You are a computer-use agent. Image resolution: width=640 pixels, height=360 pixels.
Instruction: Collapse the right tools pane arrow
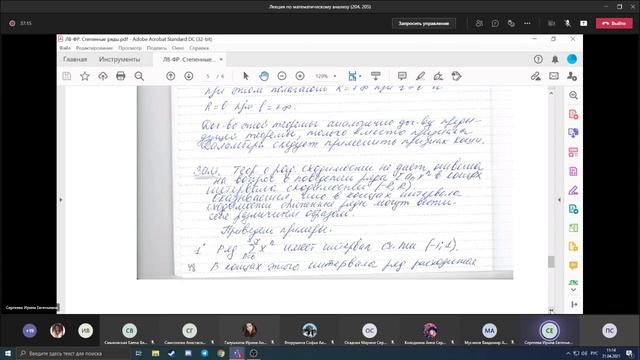coord(559,200)
